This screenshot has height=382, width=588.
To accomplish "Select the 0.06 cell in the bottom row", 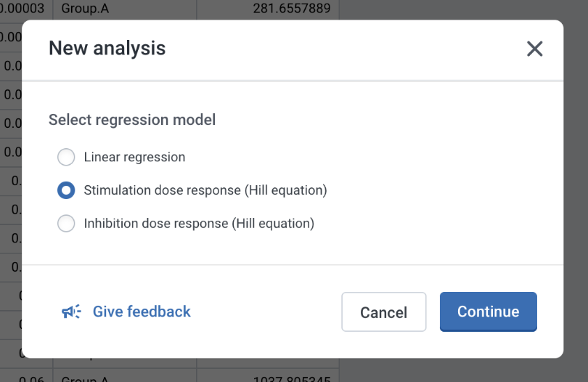I will (30, 378).
